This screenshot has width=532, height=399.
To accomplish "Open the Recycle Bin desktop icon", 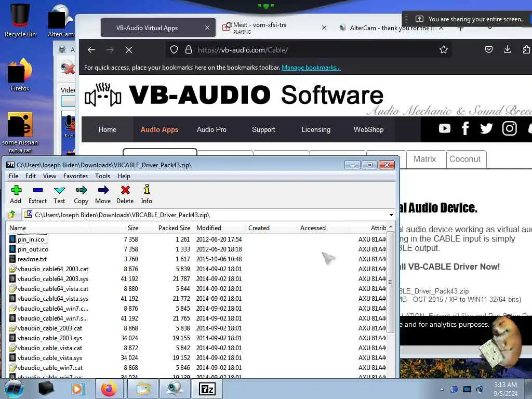I will [x=20, y=20].
